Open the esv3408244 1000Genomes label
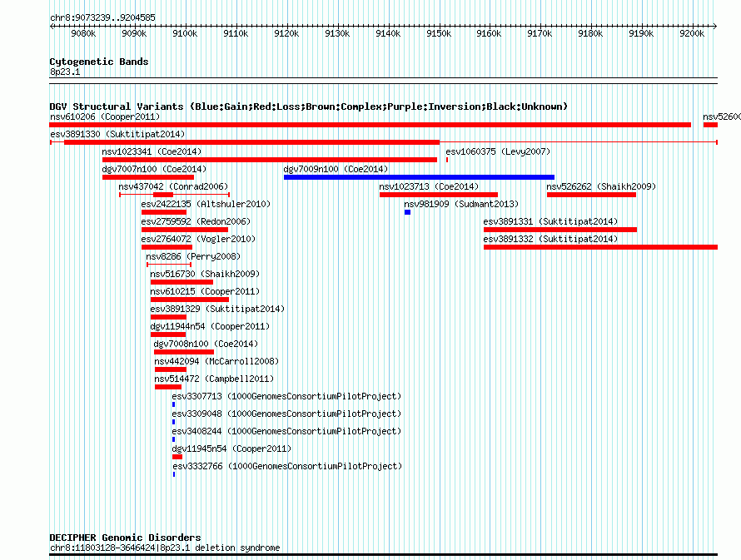 point(286,431)
